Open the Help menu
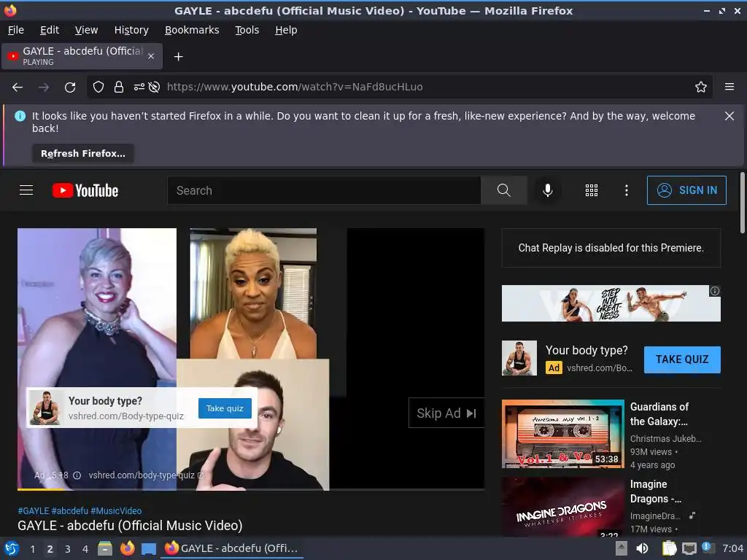This screenshot has width=747, height=560. (x=286, y=30)
